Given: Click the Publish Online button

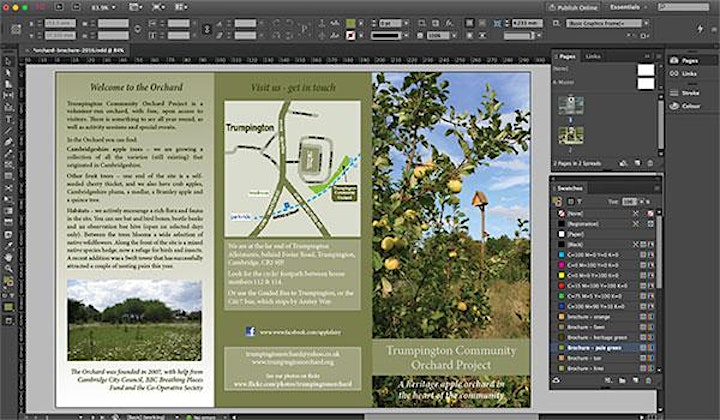Looking at the screenshot, I should tap(573, 7).
